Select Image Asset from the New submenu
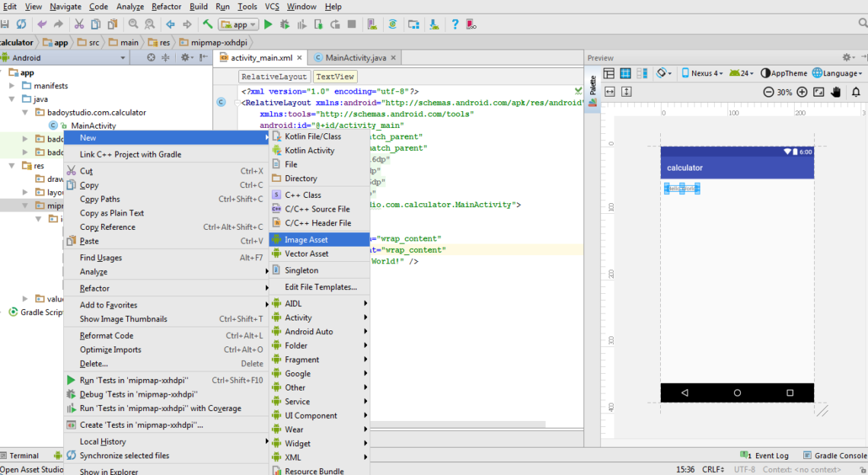Viewport: 868px width, 475px height. (306, 240)
